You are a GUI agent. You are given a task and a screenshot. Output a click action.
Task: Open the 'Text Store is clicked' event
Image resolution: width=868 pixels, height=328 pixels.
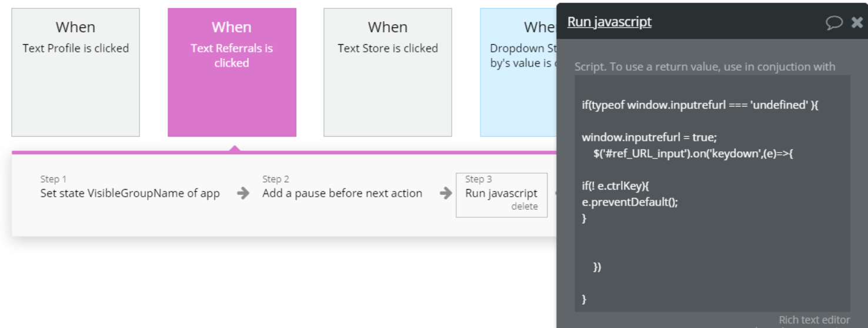388,72
